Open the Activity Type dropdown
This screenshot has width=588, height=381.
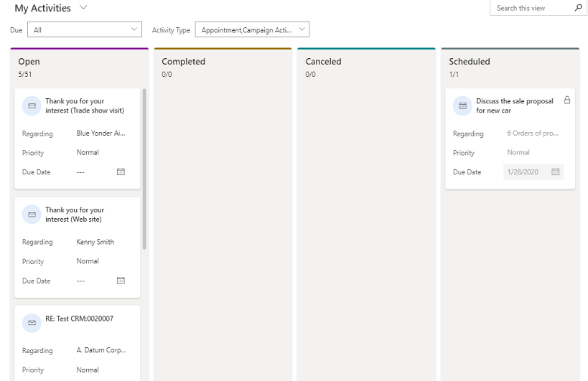click(253, 29)
